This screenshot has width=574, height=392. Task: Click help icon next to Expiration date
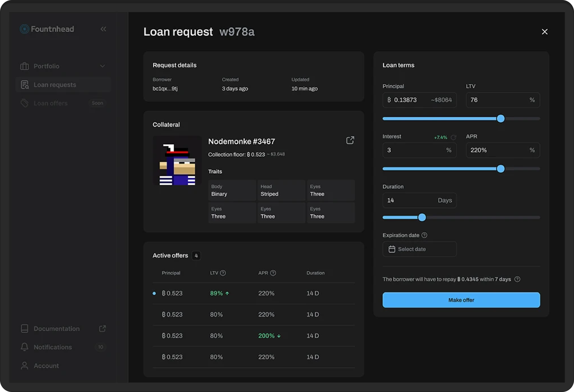[424, 235]
